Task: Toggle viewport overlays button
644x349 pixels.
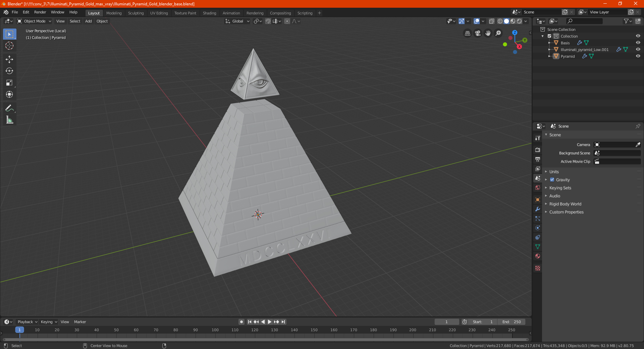Action: click(477, 21)
